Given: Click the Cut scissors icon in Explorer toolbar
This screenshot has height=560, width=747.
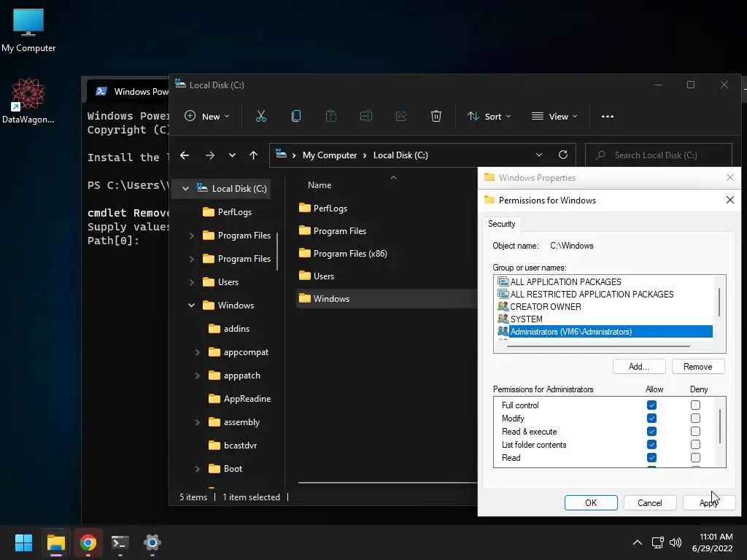Looking at the screenshot, I should point(260,116).
